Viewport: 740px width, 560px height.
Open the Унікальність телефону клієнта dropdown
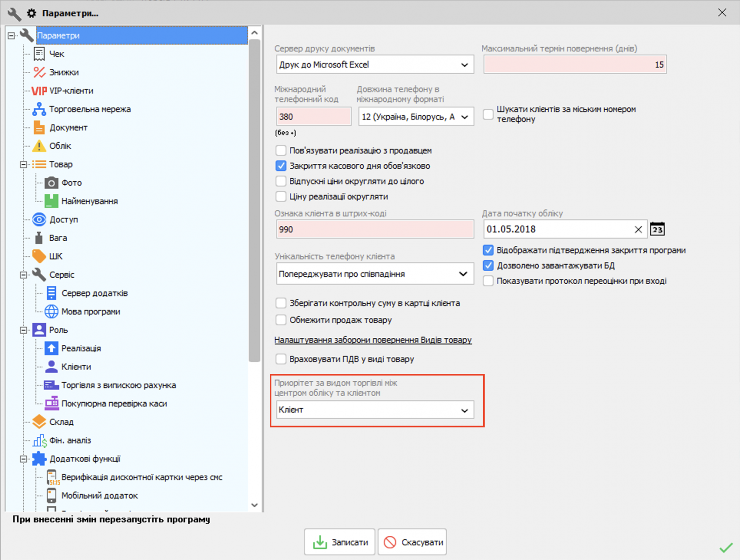374,274
